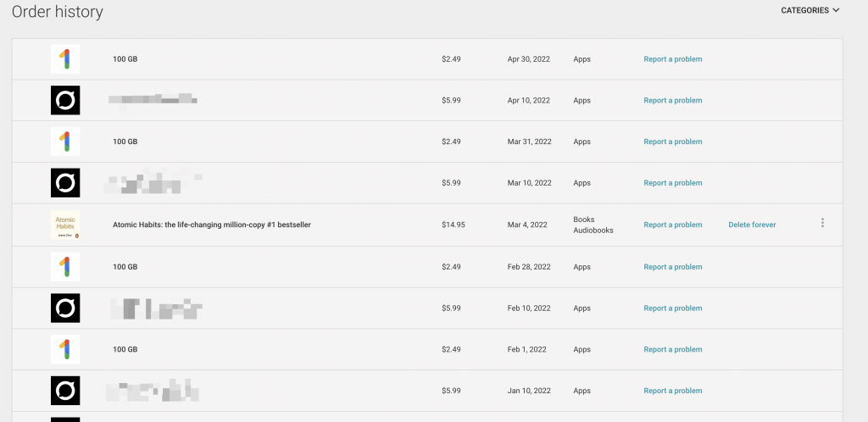Report a problem for Atomic Habits order
868x422 pixels.
(672, 225)
